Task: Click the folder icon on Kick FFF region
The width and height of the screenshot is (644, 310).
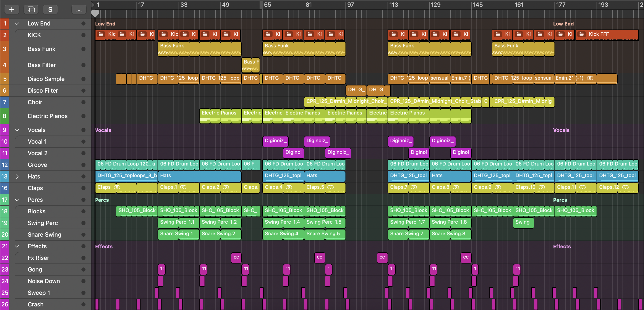Action: [582, 34]
